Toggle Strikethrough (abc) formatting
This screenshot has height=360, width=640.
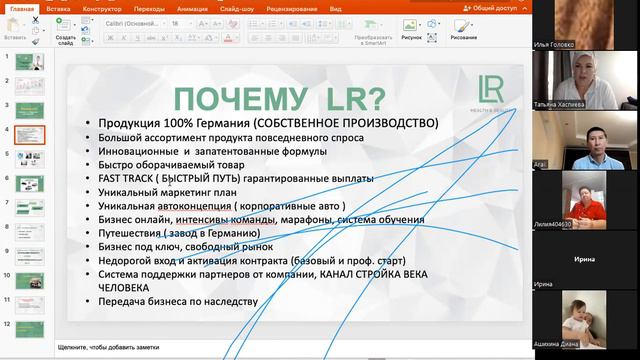click(151, 38)
